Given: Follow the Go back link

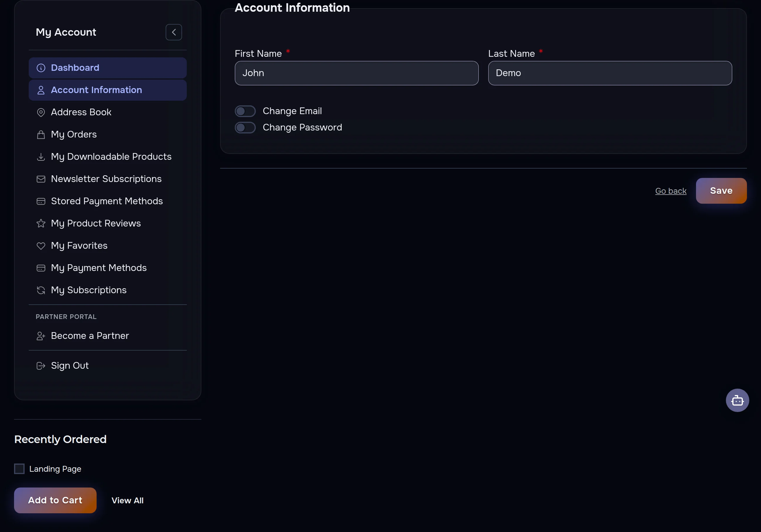Looking at the screenshot, I should tap(671, 191).
